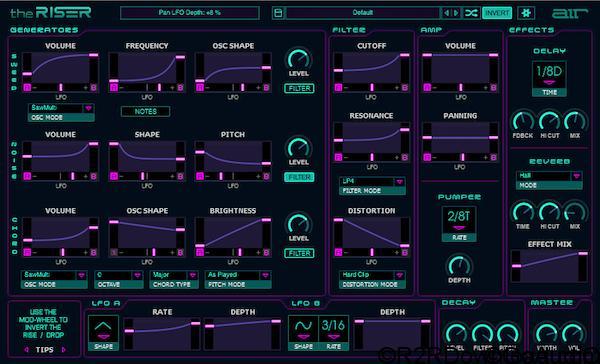
Task: Show previous tip arrow
Action: tap(26, 350)
